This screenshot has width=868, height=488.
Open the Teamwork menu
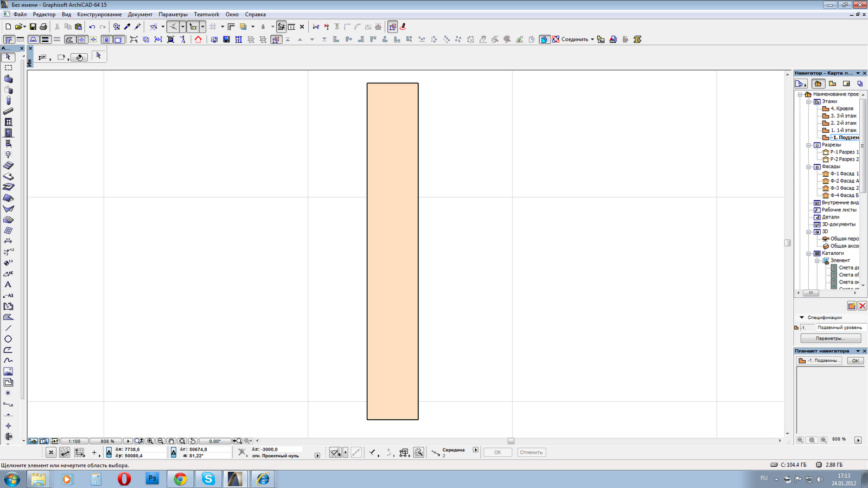[207, 15]
